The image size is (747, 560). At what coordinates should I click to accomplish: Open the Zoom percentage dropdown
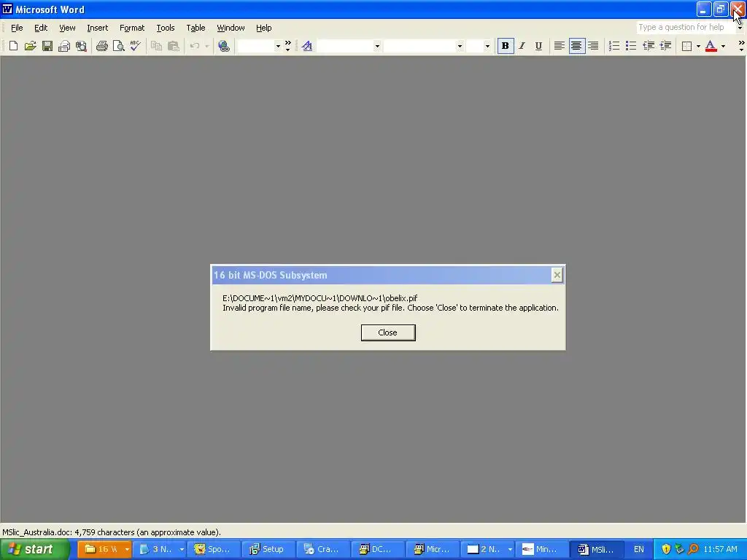(x=278, y=46)
